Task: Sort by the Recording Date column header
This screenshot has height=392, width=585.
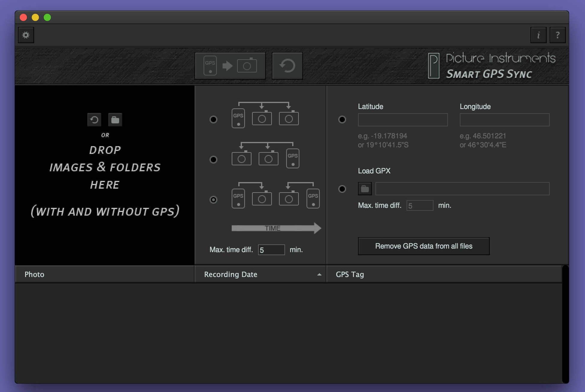Action: pyautogui.click(x=260, y=274)
